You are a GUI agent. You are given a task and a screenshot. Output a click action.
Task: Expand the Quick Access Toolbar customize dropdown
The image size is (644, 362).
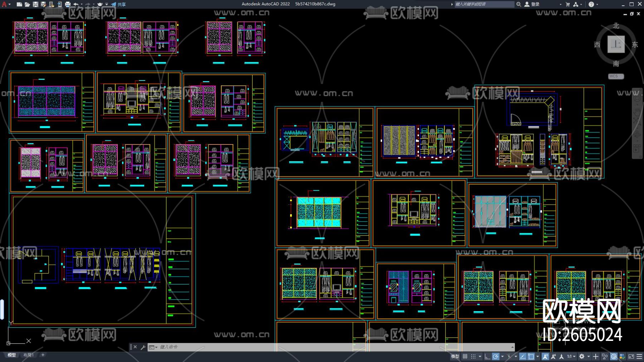(x=107, y=4)
